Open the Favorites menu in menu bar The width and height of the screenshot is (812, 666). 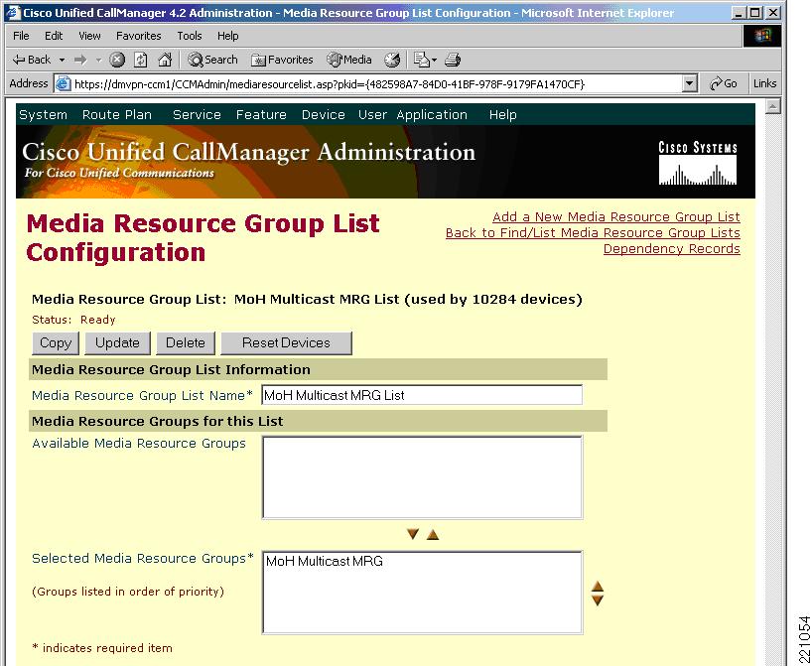click(x=139, y=36)
